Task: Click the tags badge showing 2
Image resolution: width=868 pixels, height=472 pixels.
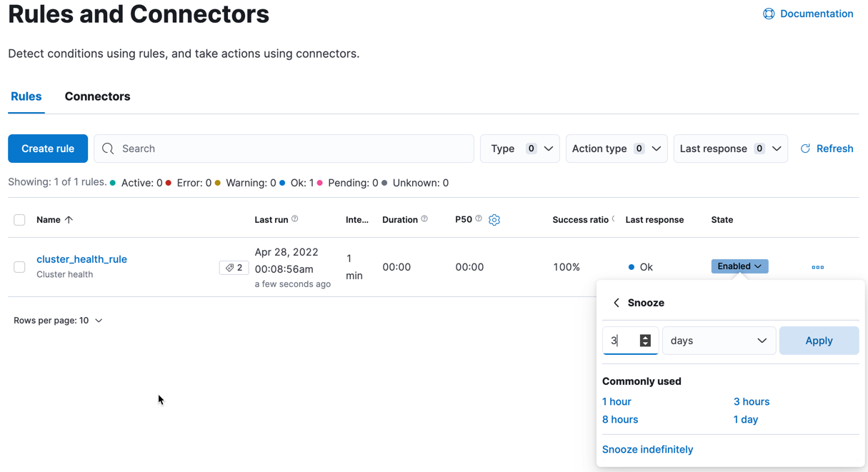Action: click(234, 268)
